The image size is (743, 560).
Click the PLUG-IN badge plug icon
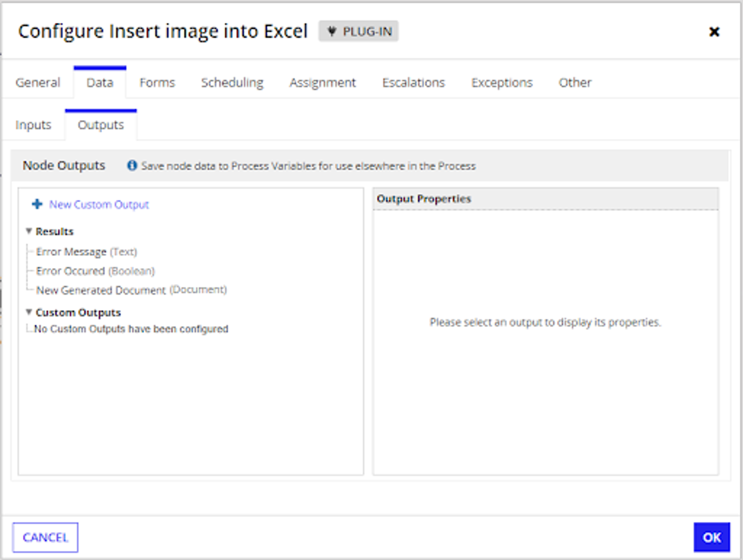click(331, 31)
